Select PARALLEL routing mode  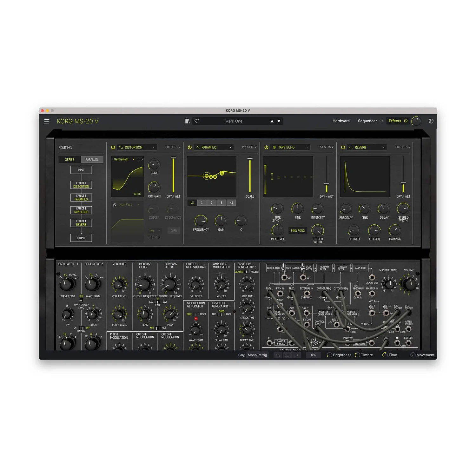pos(92,160)
